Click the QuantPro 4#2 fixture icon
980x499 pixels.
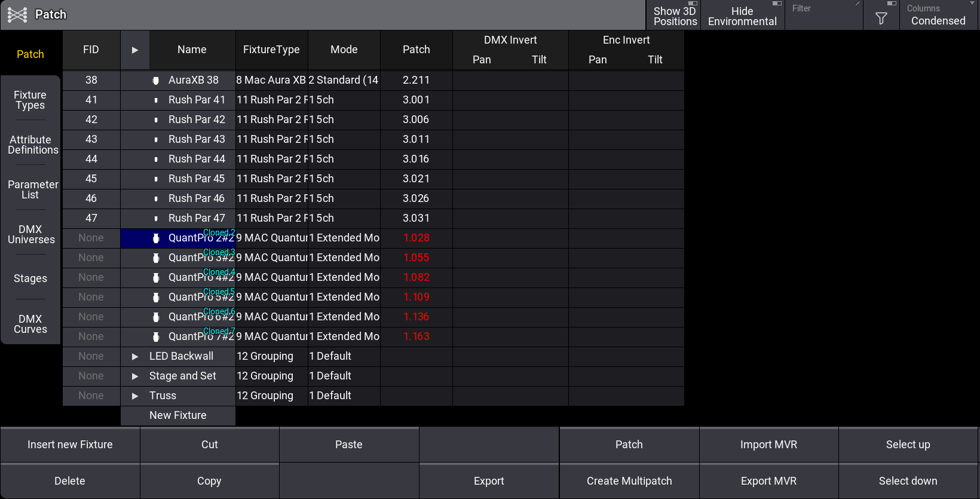pyautogui.click(x=156, y=278)
